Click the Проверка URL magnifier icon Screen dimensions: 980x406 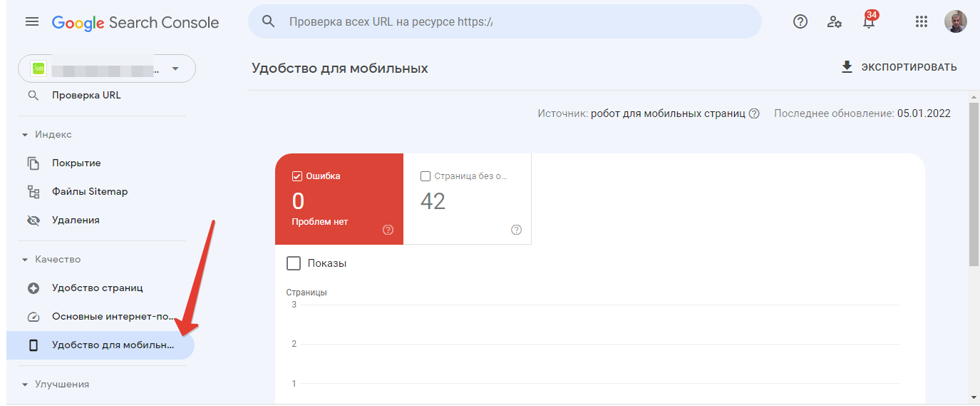tap(33, 95)
